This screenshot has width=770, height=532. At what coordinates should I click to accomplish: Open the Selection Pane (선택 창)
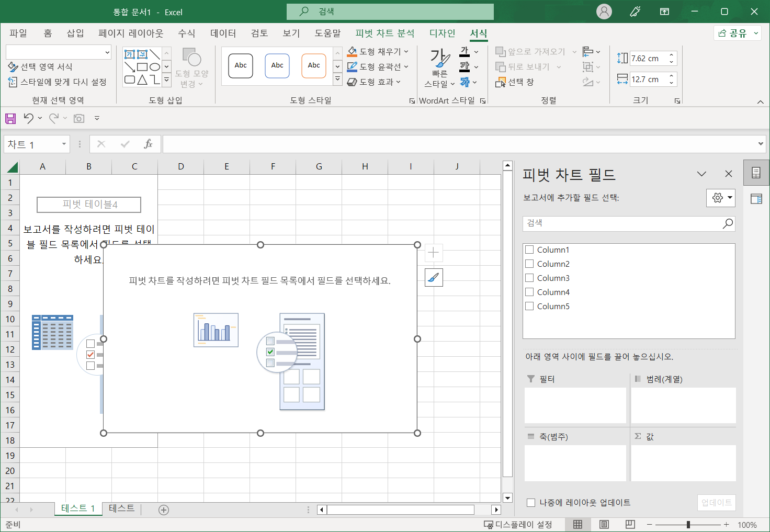515,82
